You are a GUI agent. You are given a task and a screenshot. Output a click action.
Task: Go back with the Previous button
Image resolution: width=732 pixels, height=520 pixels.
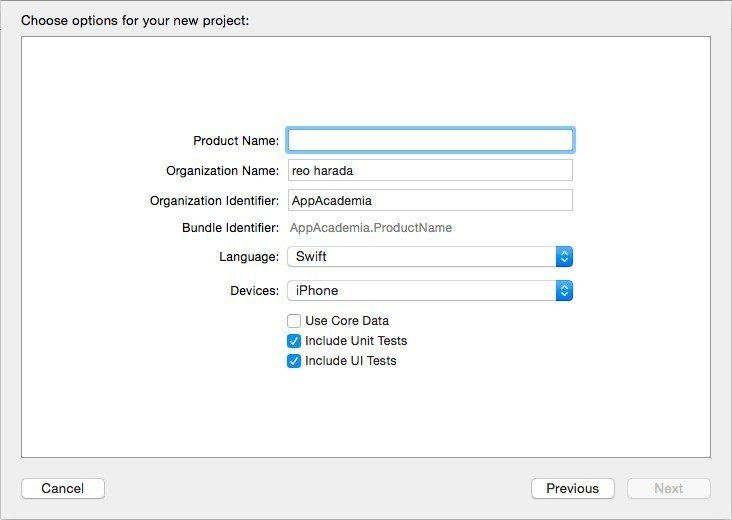pyautogui.click(x=572, y=489)
